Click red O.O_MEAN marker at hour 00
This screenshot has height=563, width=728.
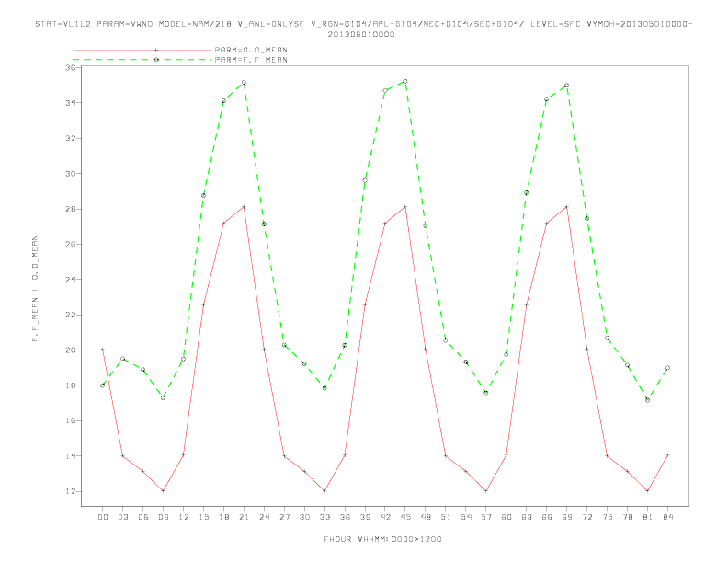pos(103,350)
